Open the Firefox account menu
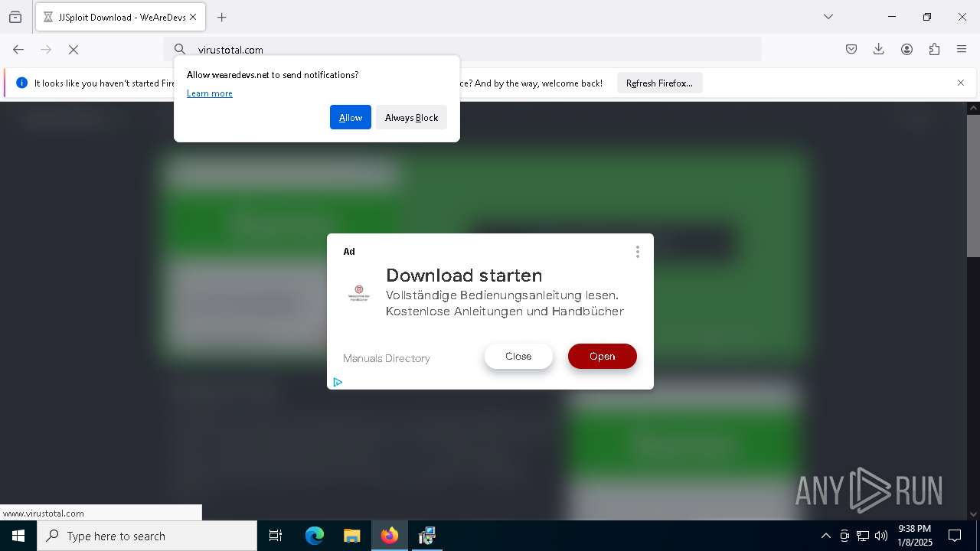 pos(906,49)
